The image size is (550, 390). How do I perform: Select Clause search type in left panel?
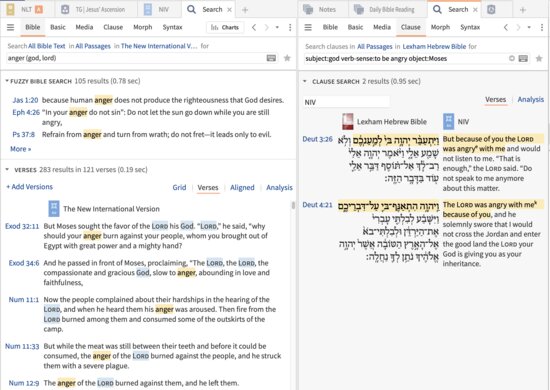[x=113, y=27]
